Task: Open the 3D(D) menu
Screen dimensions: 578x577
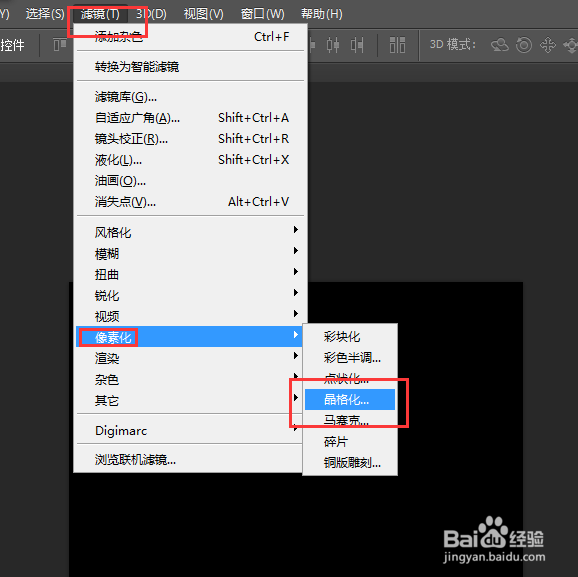Action: [151, 14]
